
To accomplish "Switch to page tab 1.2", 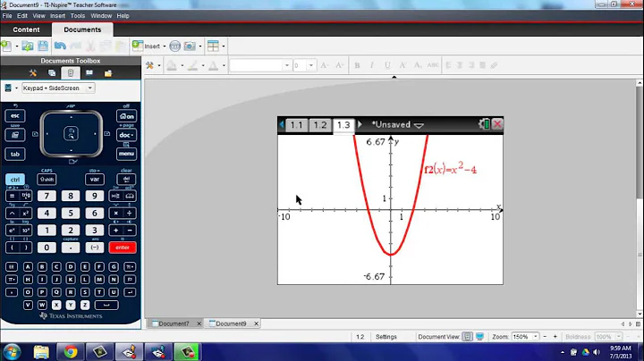I will [320, 125].
